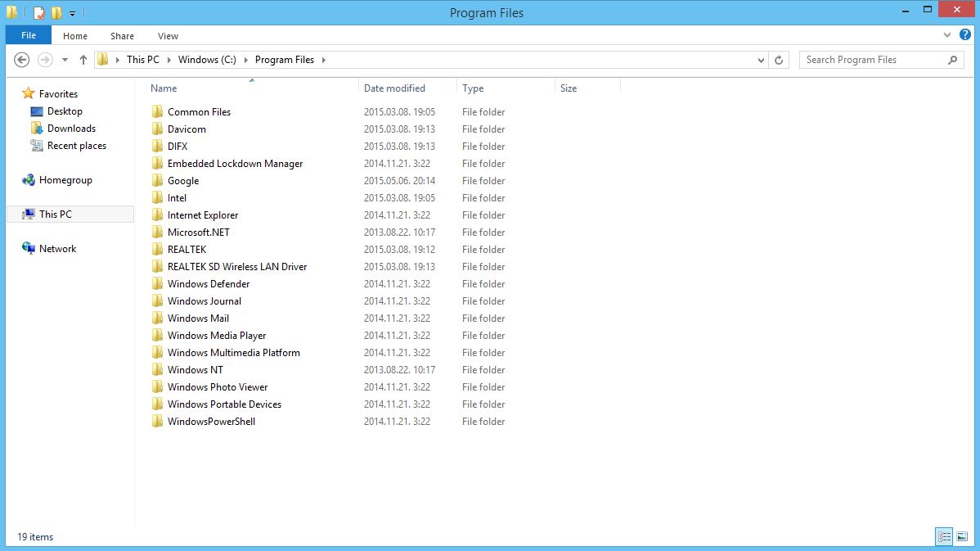
Task: Expand the chevron after Windows (C:) breadcrumb
Action: coord(245,60)
